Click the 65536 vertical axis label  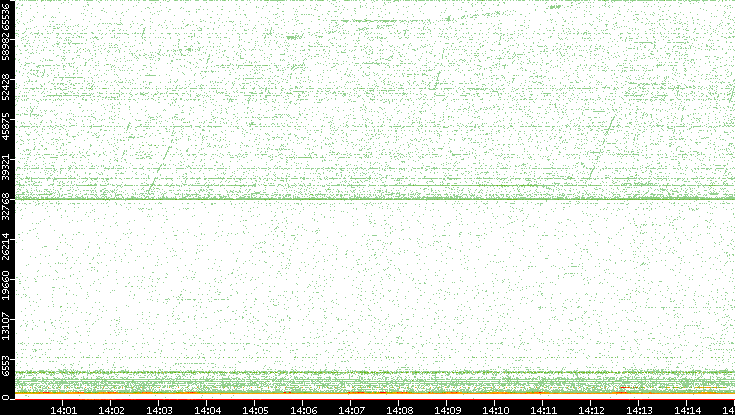point(5,16)
